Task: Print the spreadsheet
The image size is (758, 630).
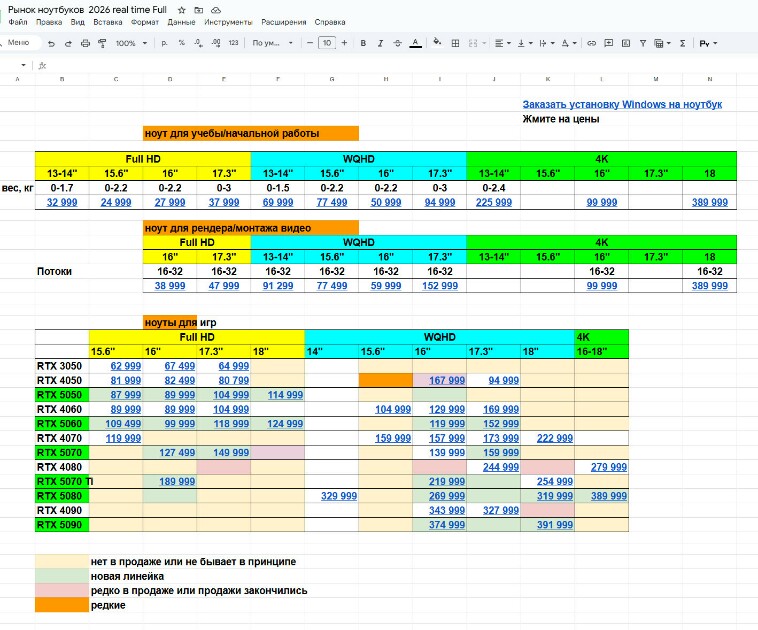Action: click(x=86, y=44)
